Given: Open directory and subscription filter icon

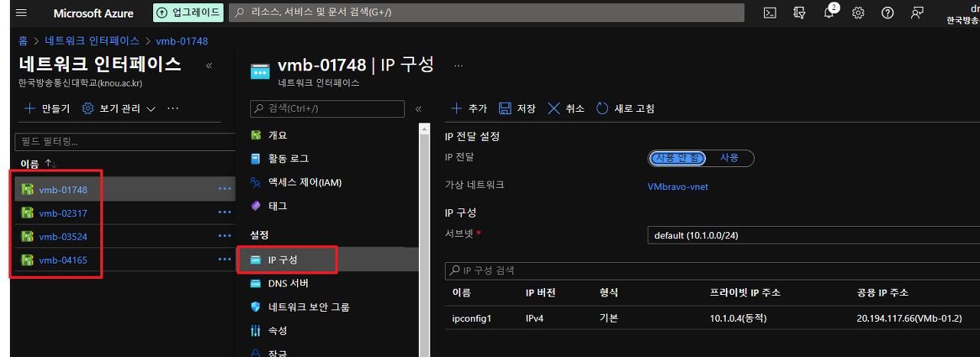Looking at the screenshot, I should 800,13.
